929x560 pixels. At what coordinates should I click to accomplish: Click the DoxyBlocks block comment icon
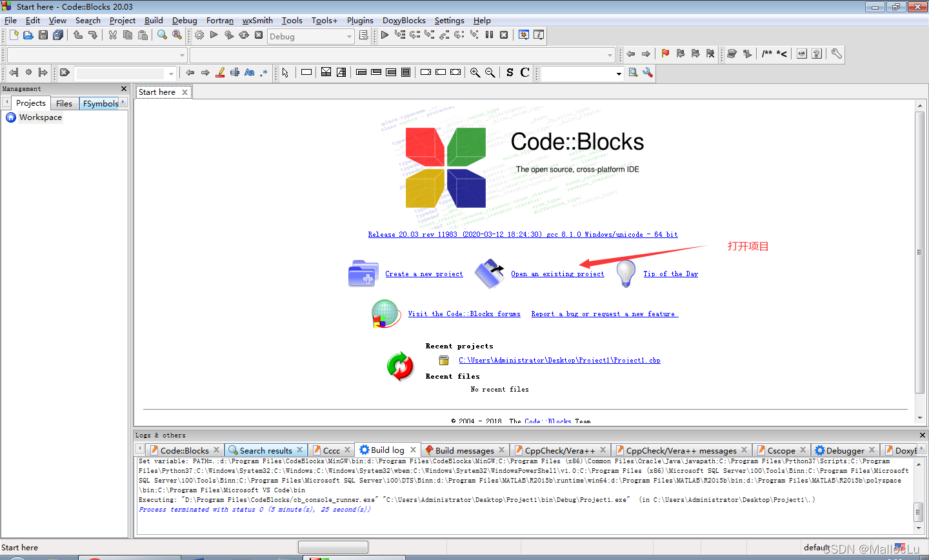click(767, 54)
